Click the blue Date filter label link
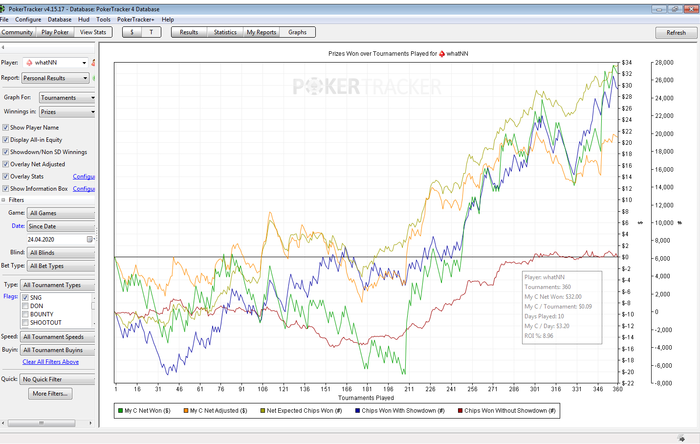The image size is (700, 444). tap(18, 226)
